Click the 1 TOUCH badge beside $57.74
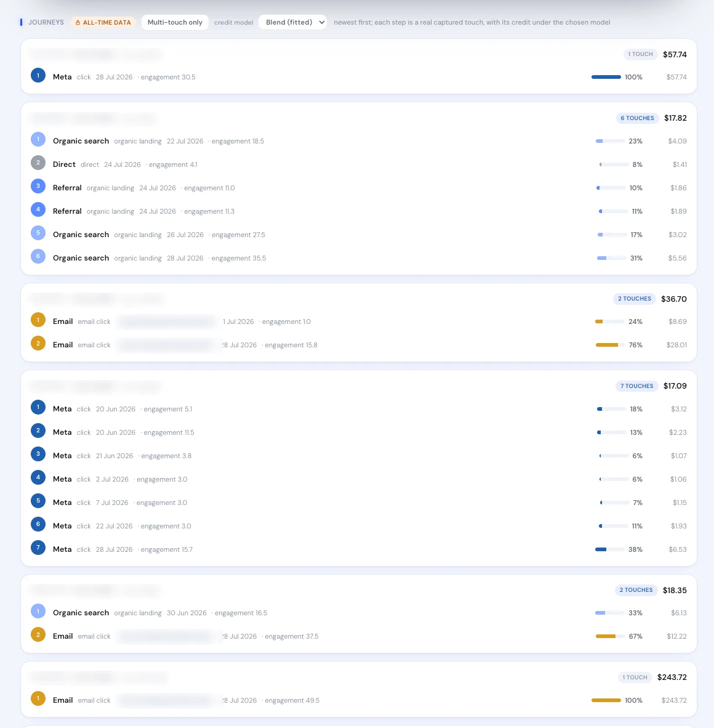Image resolution: width=714 pixels, height=728 pixels. point(640,54)
